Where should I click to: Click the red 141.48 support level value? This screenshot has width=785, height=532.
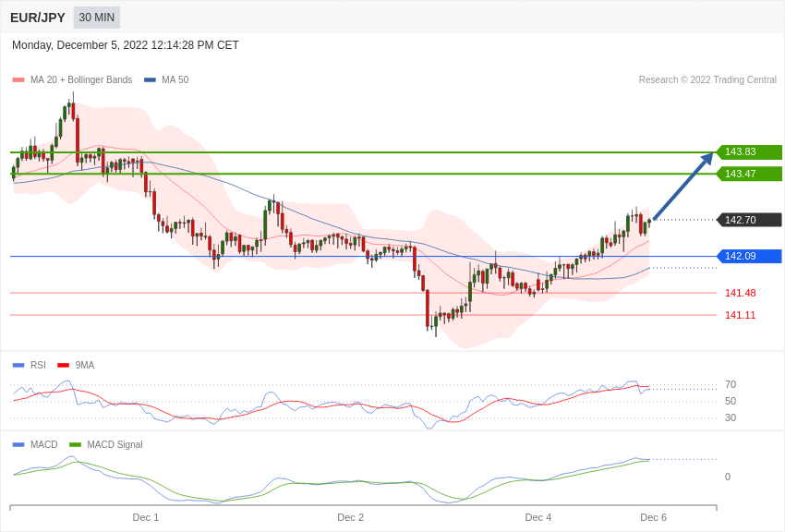(x=741, y=293)
